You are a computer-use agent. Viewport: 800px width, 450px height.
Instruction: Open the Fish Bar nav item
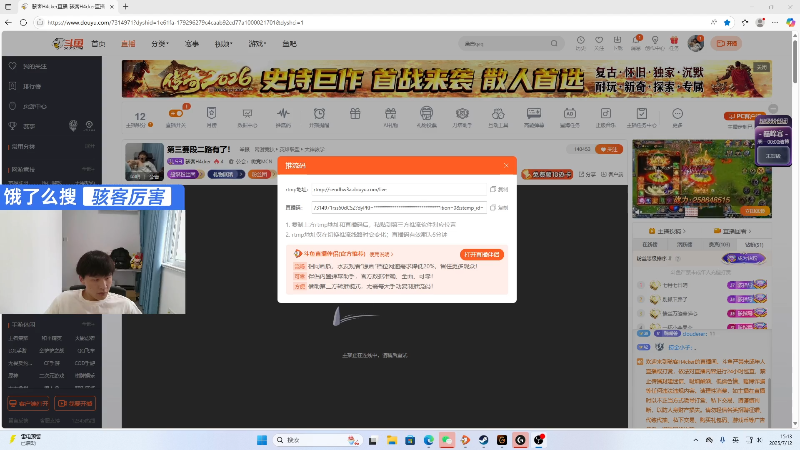coord(289,44)
